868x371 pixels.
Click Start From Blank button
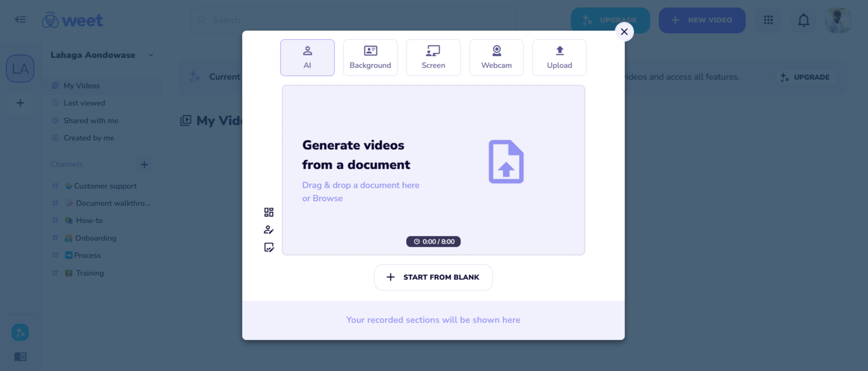[x=433, y=277]
